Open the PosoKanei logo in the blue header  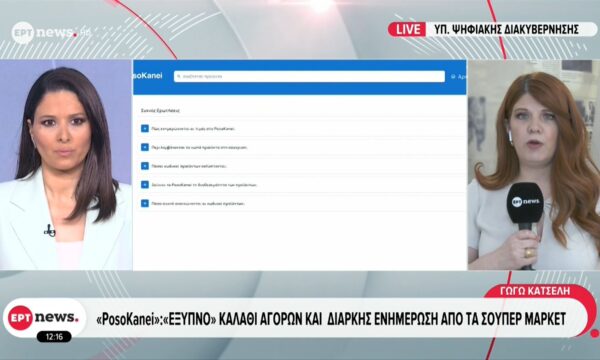148,76
